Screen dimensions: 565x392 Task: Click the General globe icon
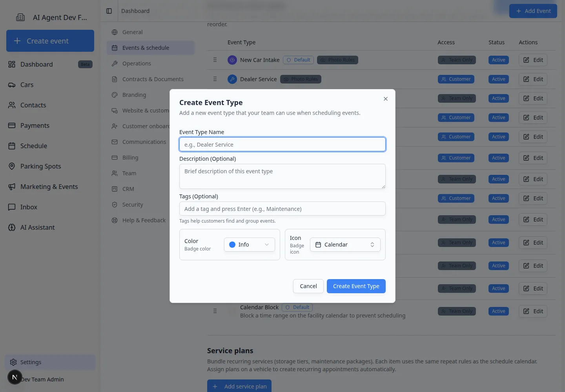point(115,32)
